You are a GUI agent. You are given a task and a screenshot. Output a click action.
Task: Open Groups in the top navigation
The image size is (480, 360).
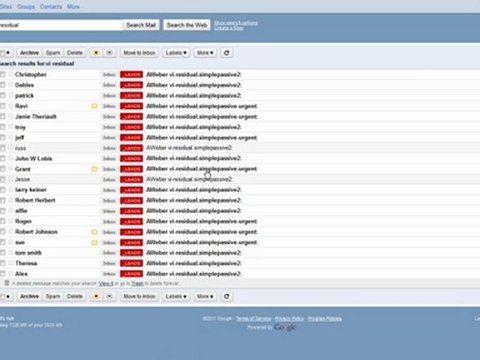(26, 6)
